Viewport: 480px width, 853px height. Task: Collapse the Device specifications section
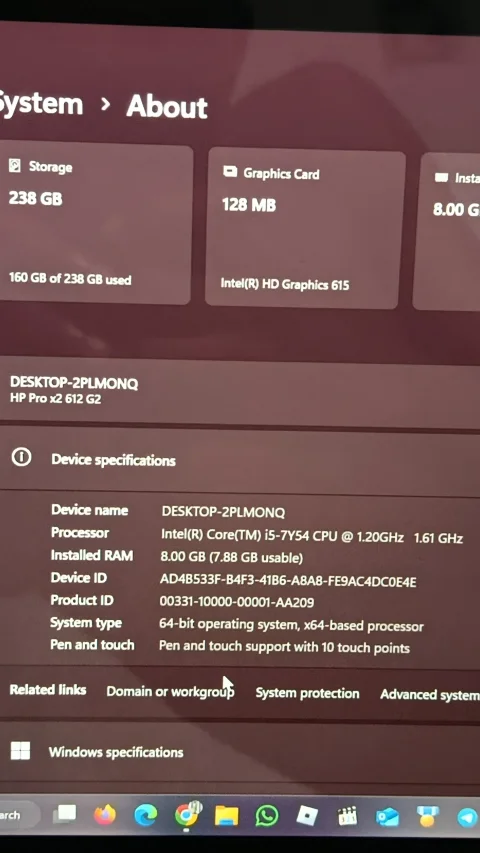pyautogui.click(x=240, y=460)
